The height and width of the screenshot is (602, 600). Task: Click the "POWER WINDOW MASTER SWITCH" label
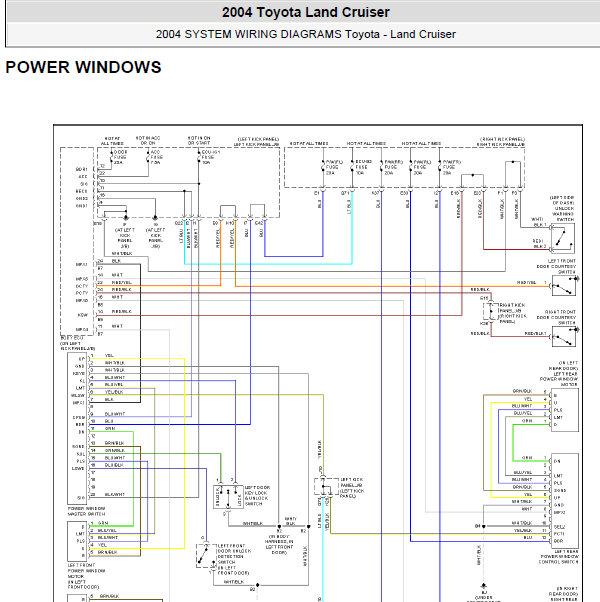pyautogui.click(x=86, y=511)
